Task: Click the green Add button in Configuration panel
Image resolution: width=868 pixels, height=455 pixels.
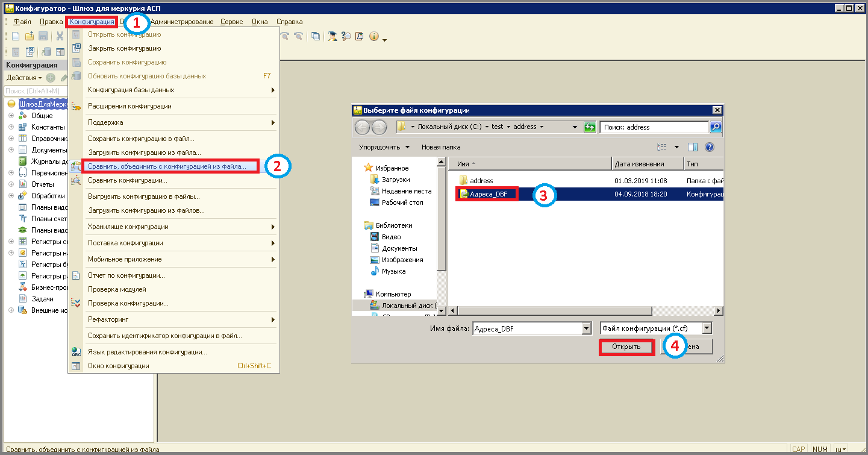Action: [51, 78]
